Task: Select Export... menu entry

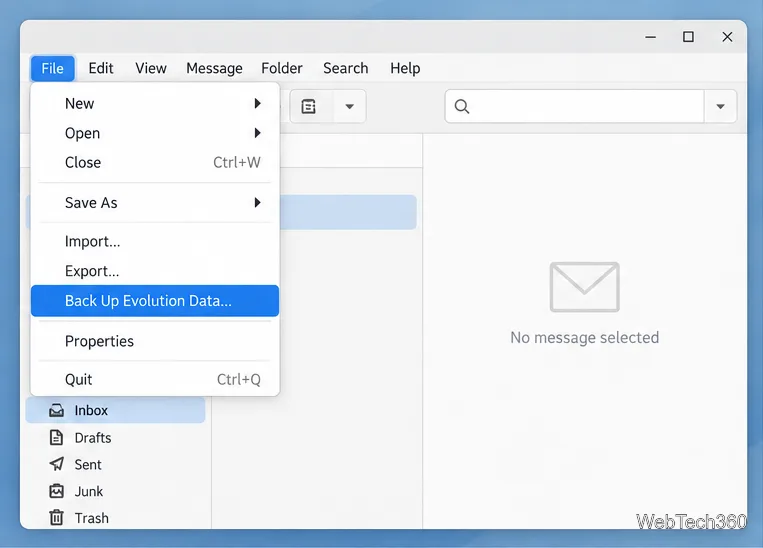Action: tap(155, 271)
